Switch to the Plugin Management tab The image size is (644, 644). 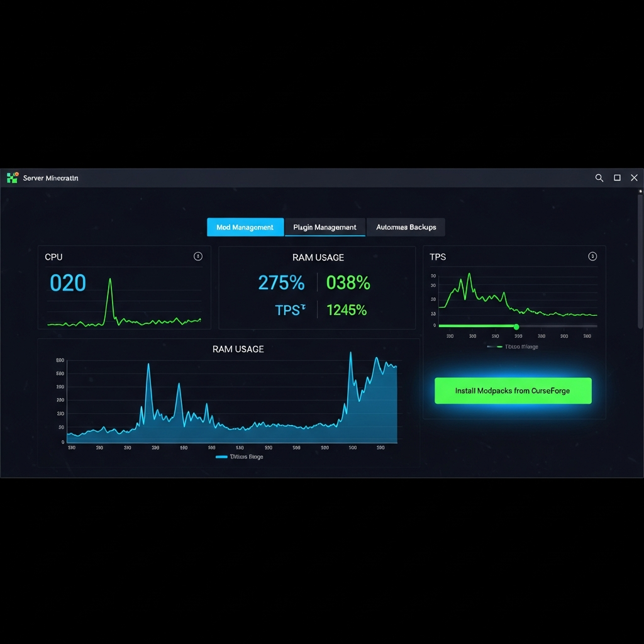click(325, 227)
